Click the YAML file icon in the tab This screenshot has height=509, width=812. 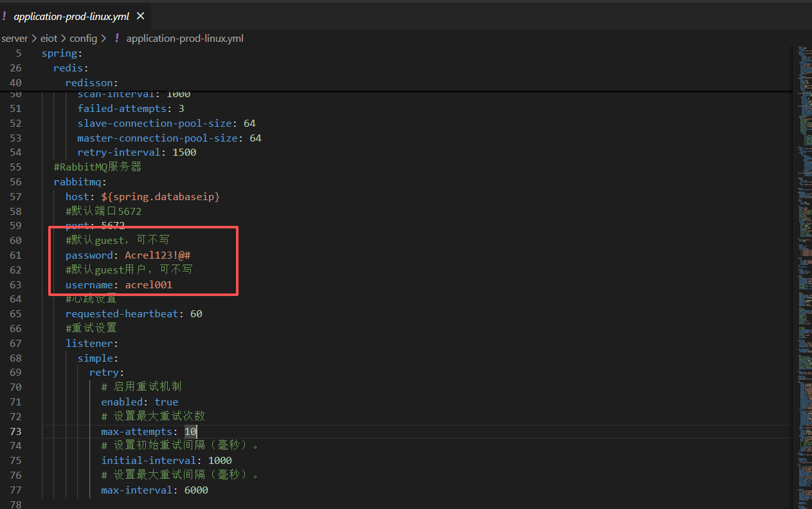point(5,16)
